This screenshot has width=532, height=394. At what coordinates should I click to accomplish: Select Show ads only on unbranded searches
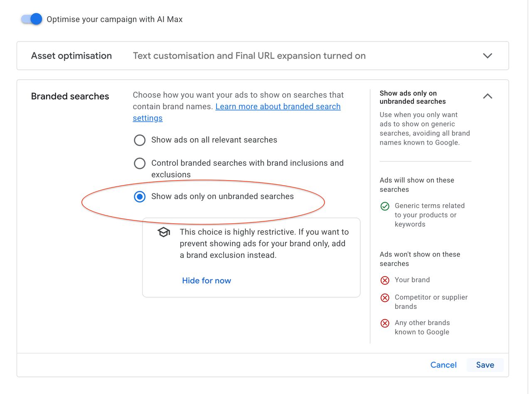pyautogui.click(x=140, y=196)
